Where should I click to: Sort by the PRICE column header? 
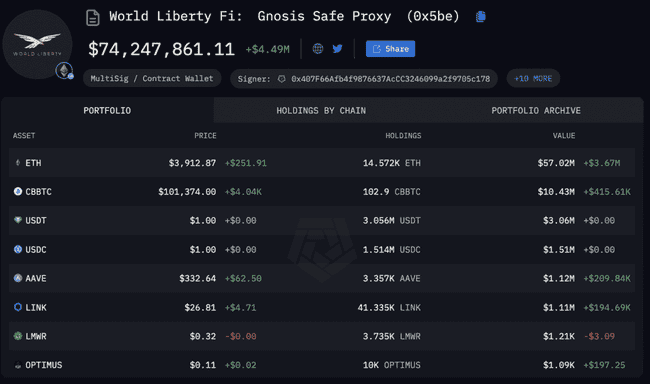tap(205, 136)
